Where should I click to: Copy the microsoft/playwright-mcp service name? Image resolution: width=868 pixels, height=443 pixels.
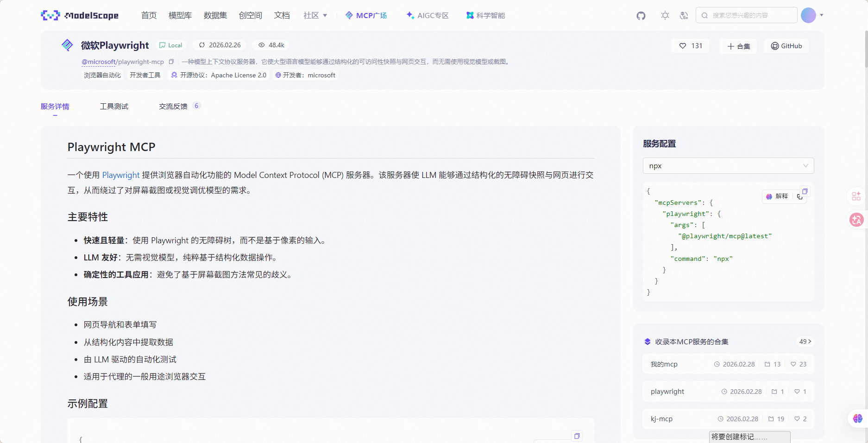point(171,62)
